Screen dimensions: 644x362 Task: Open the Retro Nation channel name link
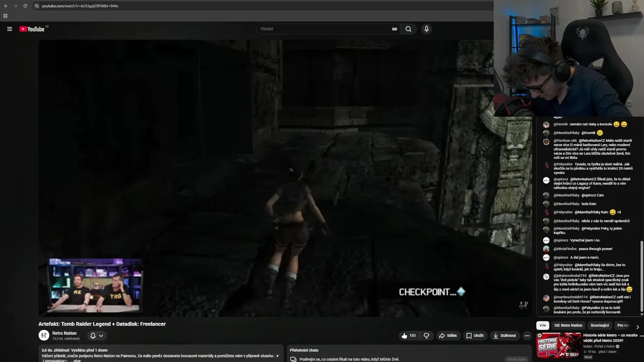click(64, 333)
